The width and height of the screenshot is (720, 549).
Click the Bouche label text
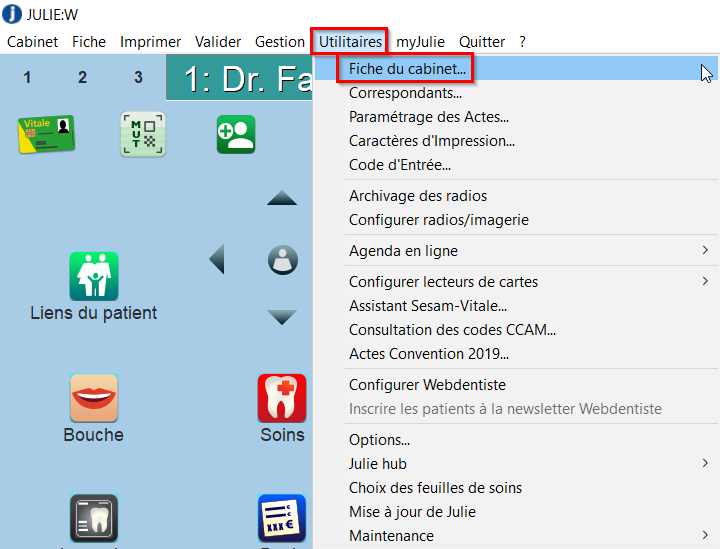(x=94, y=435)
